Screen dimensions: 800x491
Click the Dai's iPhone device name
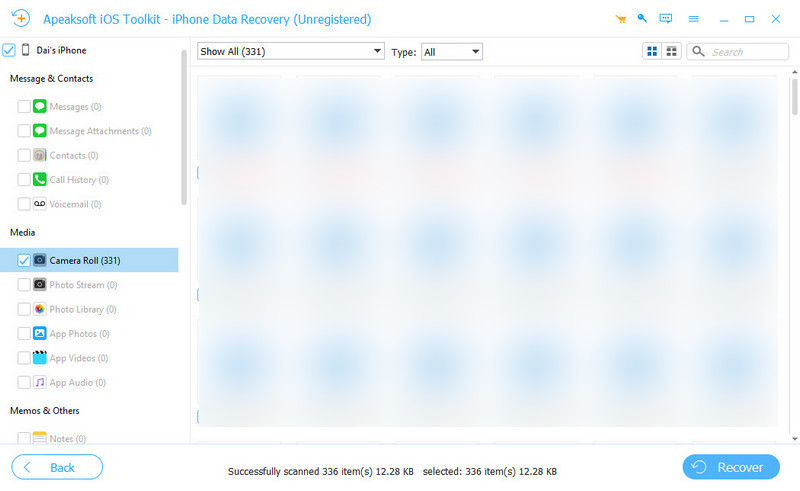61,50
